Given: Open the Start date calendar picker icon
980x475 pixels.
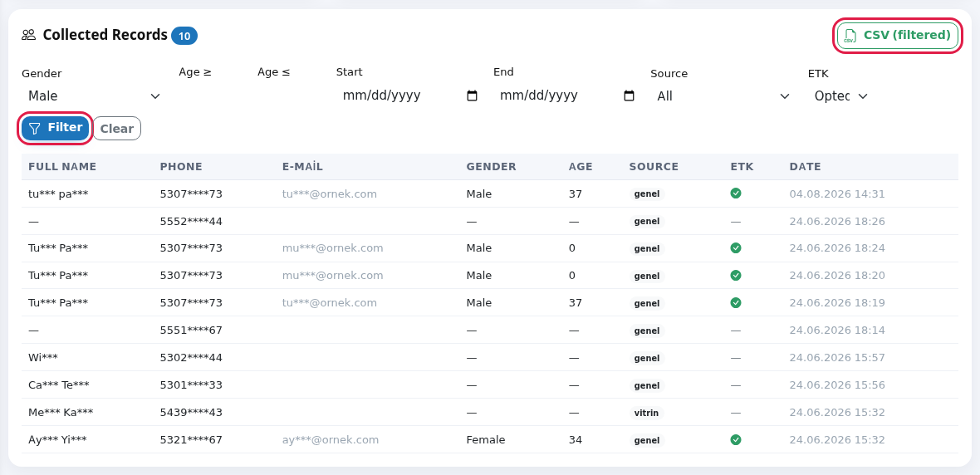Looking at the screenshot, I should pyautogui.click(x=472, y=95).
